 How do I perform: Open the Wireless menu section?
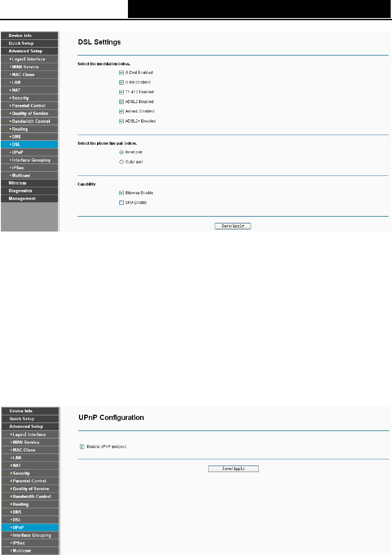coord(29,183)
